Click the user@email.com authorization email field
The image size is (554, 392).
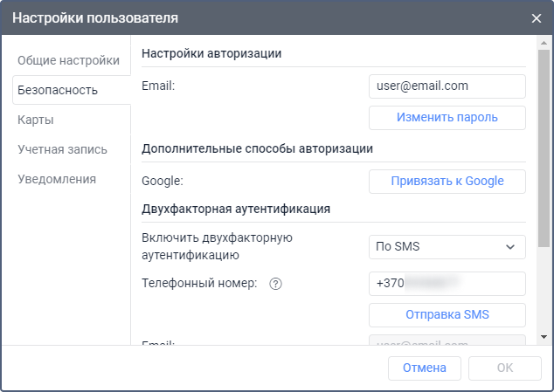(x=447, y=86)
